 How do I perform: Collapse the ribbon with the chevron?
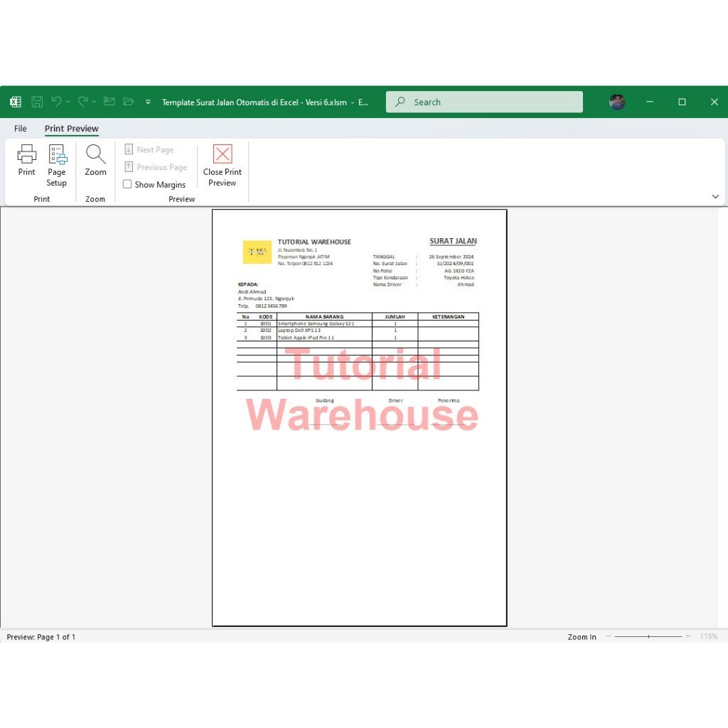[x=715, y=196]
